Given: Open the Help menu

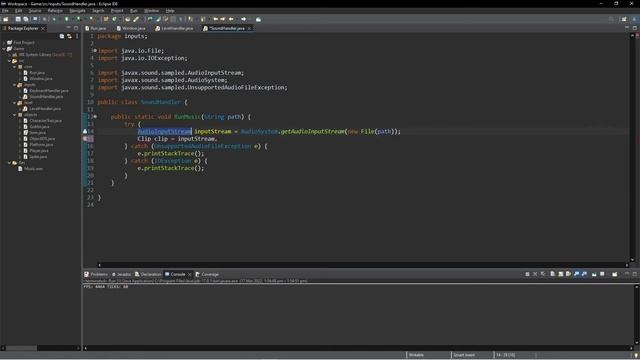Looking at the screenshot, I should (x=170, y=11).
